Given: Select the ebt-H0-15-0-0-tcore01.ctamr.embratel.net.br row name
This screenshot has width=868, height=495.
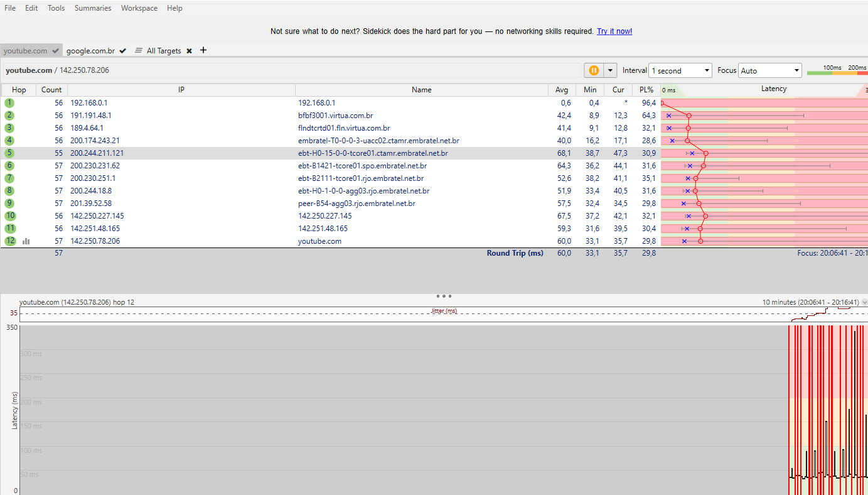Looking at the screenshot, I should 373,153.
